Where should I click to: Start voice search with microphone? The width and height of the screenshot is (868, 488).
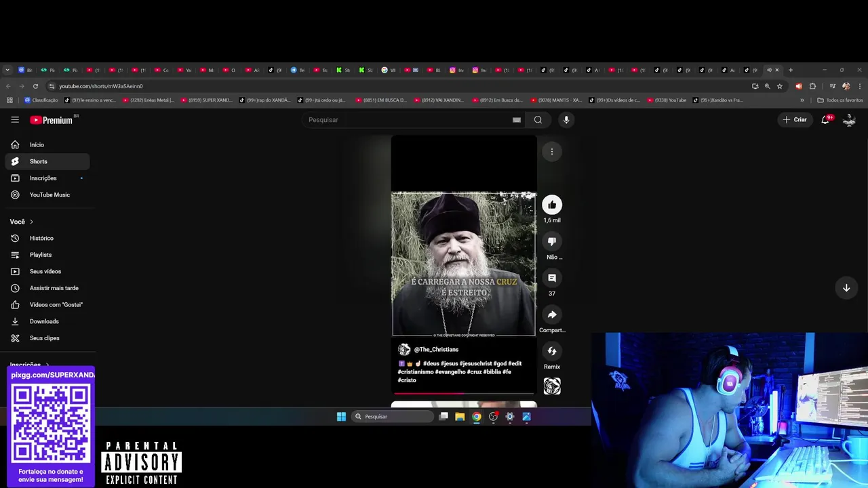566,120
